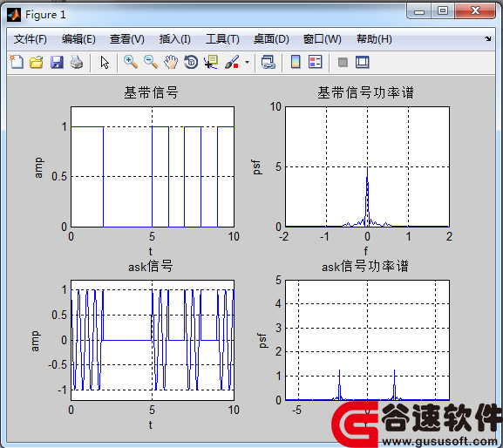Activate the Zoom Out magnifier tool
Image resolution: width=503 pixels, height=448 pixels.
pyautogui.click(x=151, y=62)
